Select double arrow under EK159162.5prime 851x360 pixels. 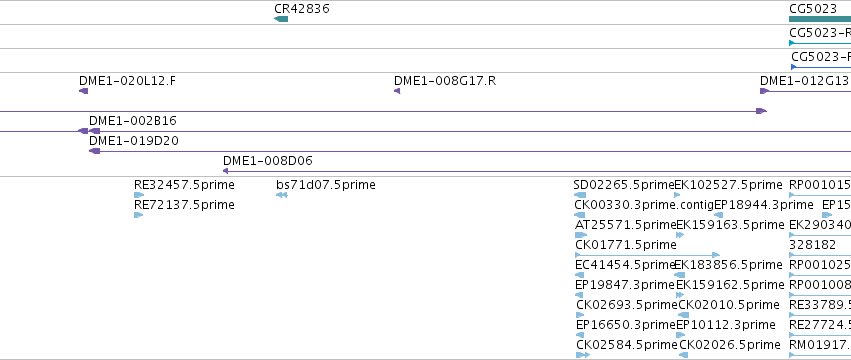(680, 295)
